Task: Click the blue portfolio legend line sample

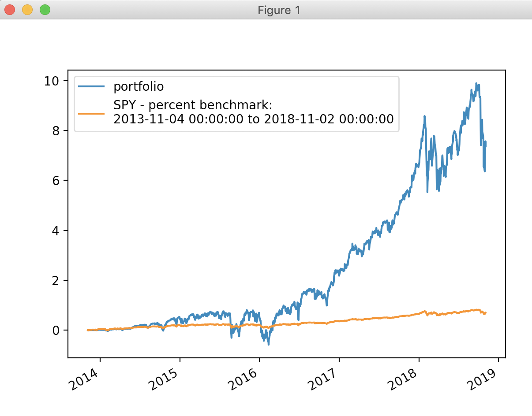Action: tap(92, 87)
